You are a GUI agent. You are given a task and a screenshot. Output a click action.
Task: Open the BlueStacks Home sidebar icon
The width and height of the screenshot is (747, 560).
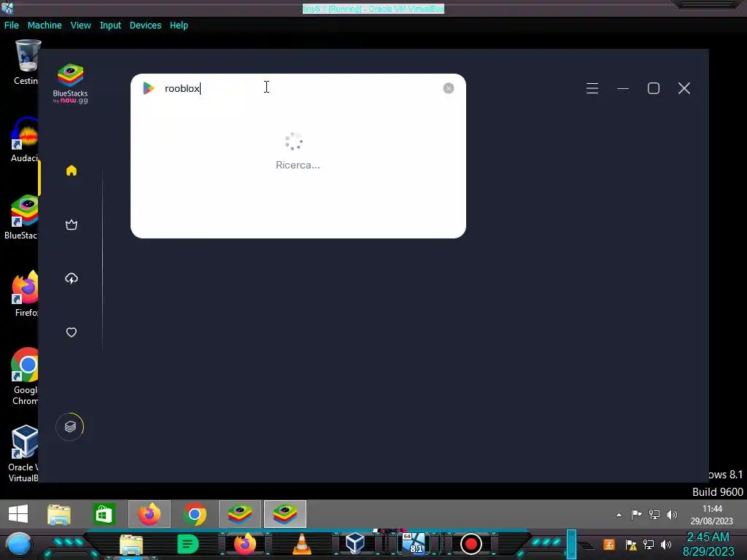pos(71,171)
